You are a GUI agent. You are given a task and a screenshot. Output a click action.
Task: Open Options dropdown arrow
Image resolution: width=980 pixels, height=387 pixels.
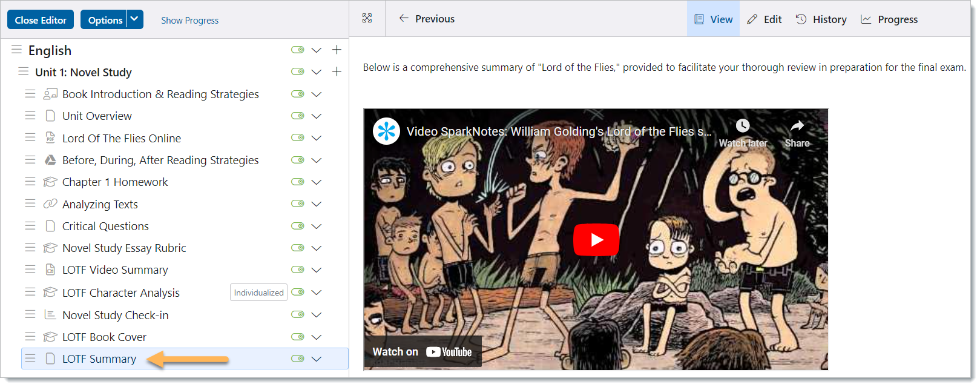point(134,19)
